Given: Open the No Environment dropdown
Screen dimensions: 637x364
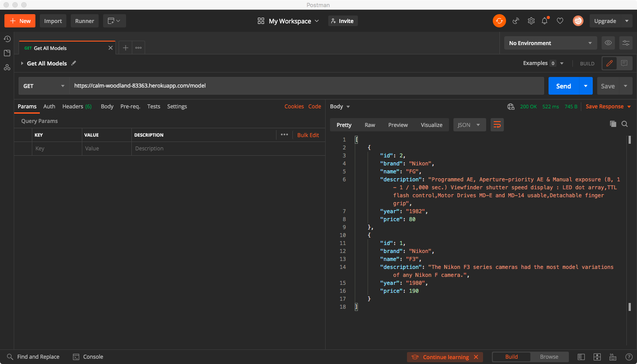Looking at the screenshot, I should 551,43.
